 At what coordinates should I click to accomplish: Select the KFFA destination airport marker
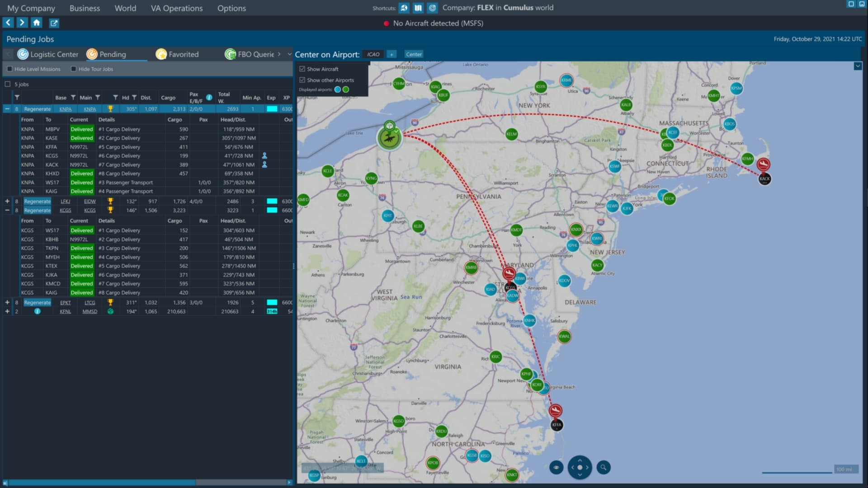click(557, 425)
